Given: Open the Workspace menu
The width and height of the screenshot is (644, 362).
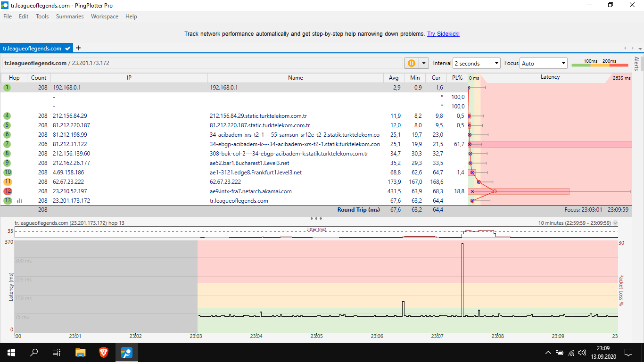Looking at the screenshot, I should tap(105, 16).
